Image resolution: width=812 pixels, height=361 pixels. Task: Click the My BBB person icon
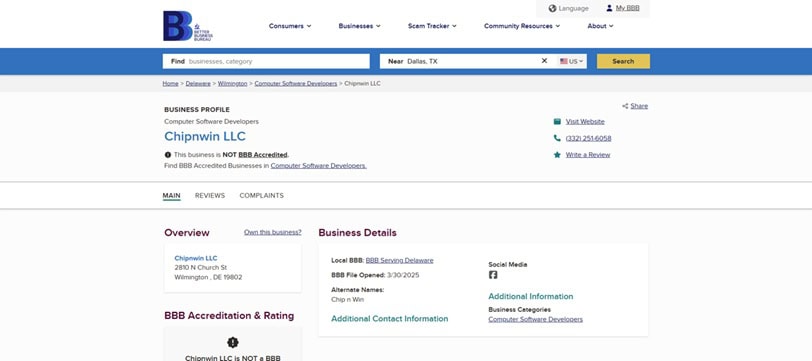click(609, 8)
